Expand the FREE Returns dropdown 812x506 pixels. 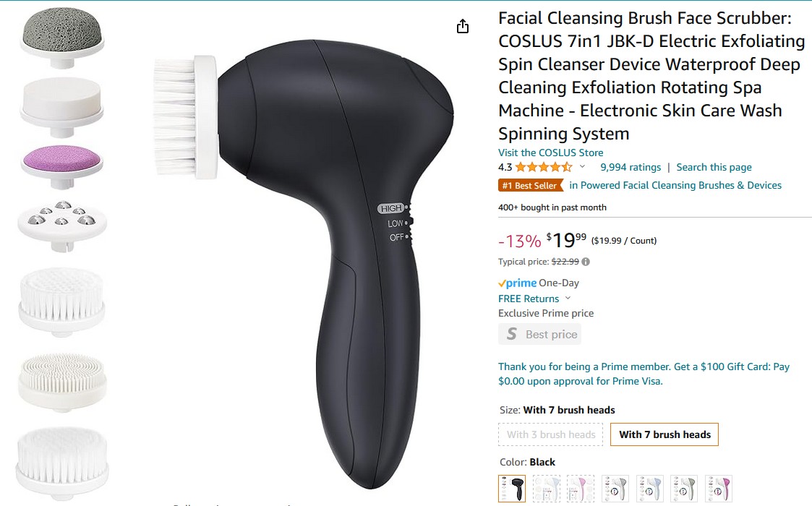coord(534,299)
